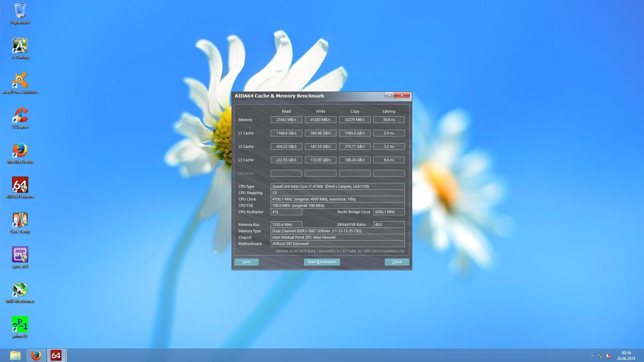Click the Close button in benchmark dialog

[397, 262]
